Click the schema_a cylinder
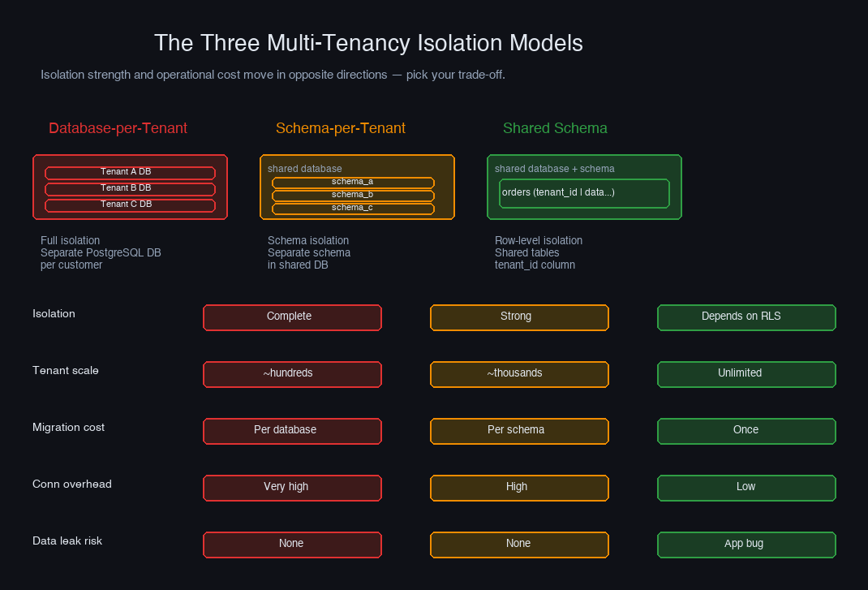 [x=352, y=182]
